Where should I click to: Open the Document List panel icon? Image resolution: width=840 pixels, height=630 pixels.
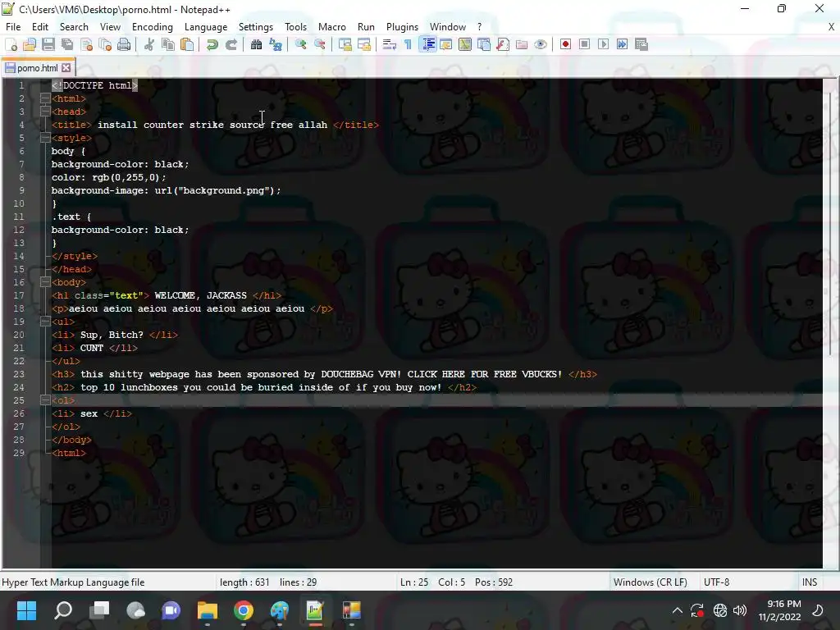tap(484, 44)
